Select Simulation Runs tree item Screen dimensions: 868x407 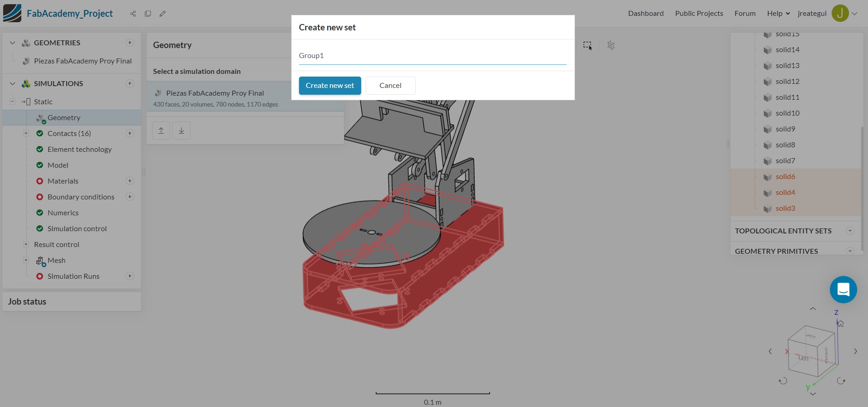coord(73,276)
